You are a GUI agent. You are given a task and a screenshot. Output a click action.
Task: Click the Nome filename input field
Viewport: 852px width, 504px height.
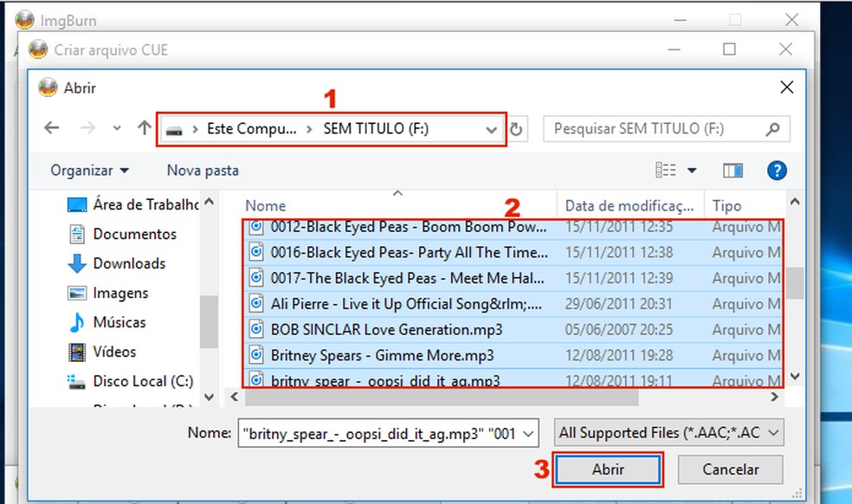pyautogui.click(x=380, y=433)
